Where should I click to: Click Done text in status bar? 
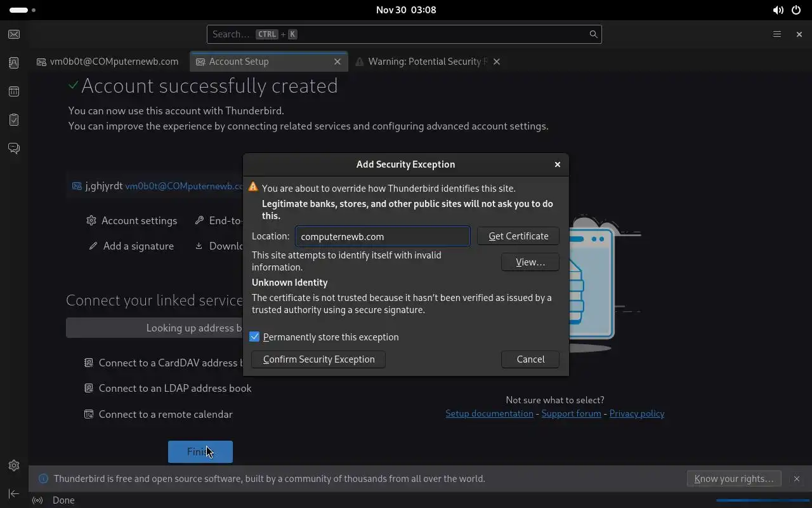click(x=63, y=500)
